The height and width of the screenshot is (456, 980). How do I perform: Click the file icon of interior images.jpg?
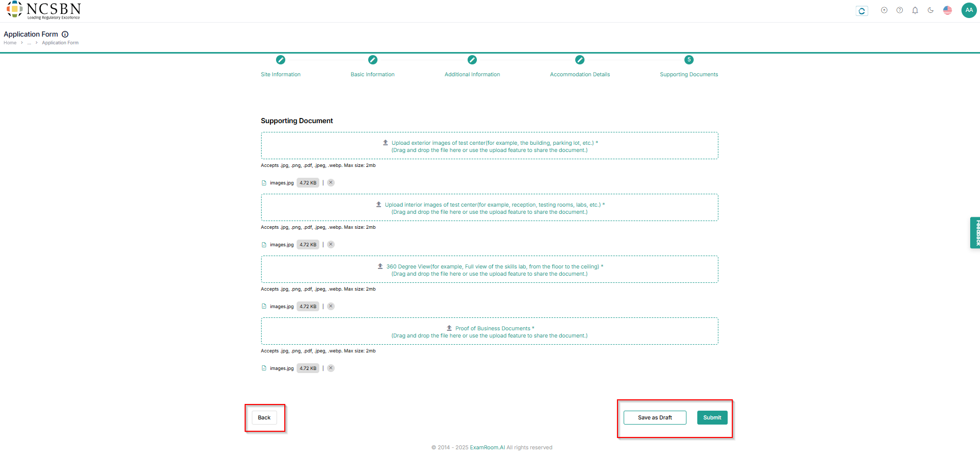click(x=264, y=245)
